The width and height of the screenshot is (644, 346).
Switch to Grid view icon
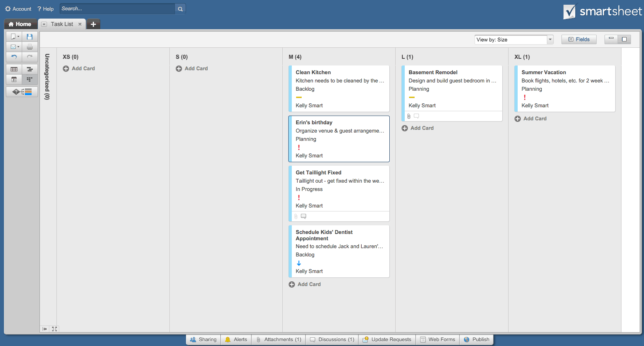coord(14,69)
